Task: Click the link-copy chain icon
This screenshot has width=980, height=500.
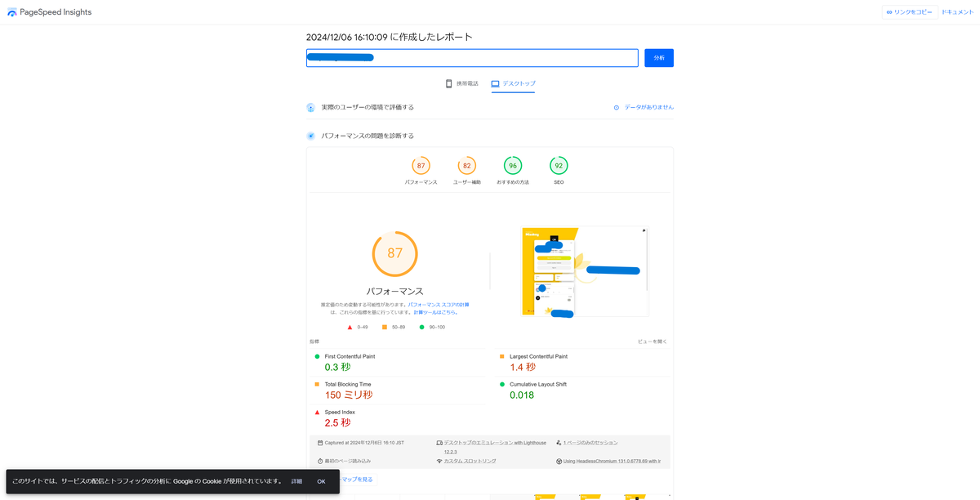Action: [889, 12]
